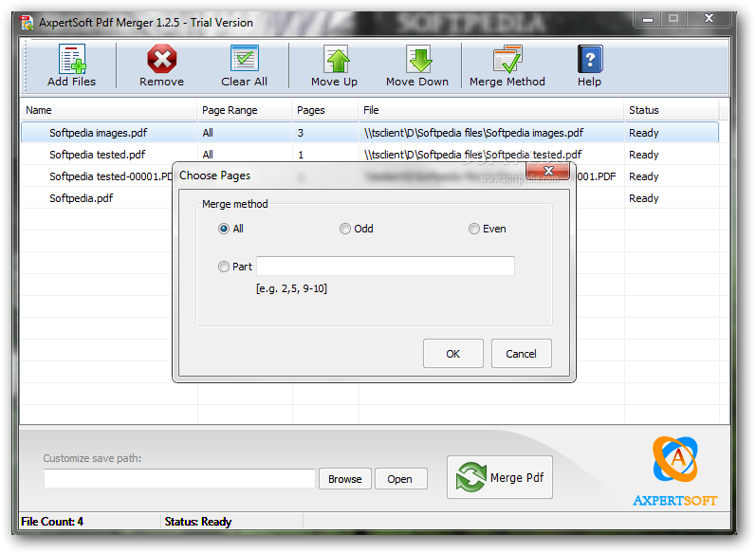Click the Clear All toolbar icon
756x554 pixels.
click(x=245, y=59)
